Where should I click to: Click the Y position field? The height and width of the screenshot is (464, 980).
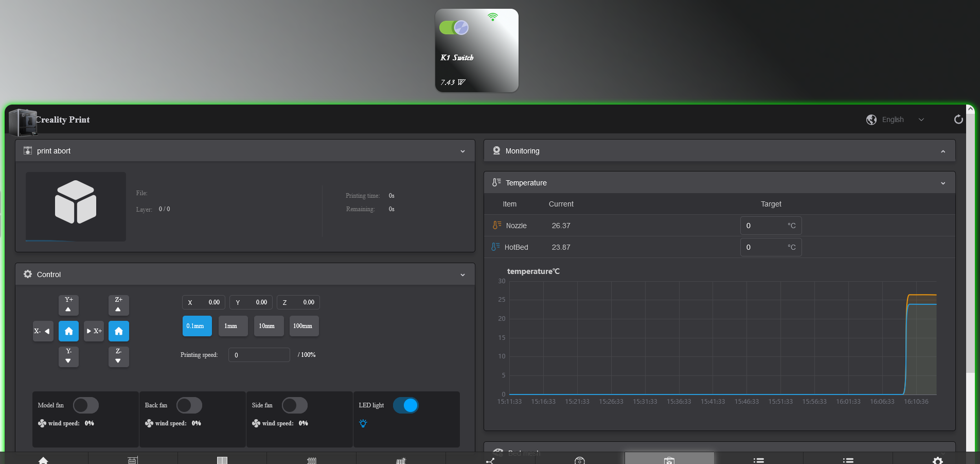251,302
